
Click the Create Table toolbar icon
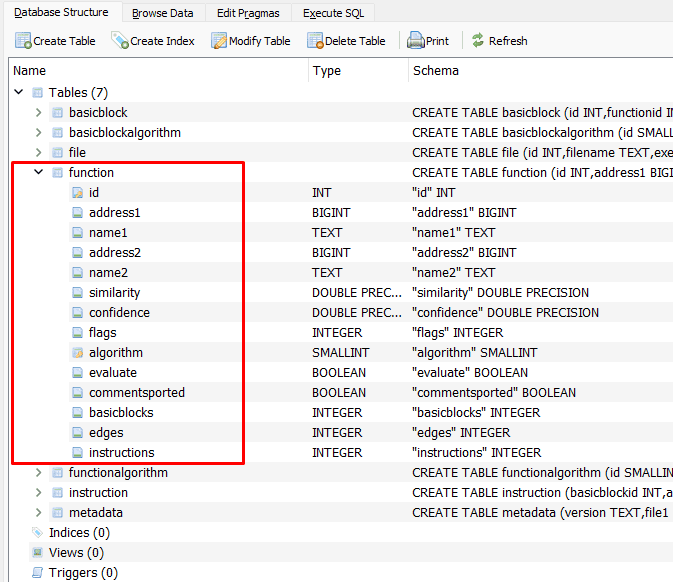coord(23,41)
